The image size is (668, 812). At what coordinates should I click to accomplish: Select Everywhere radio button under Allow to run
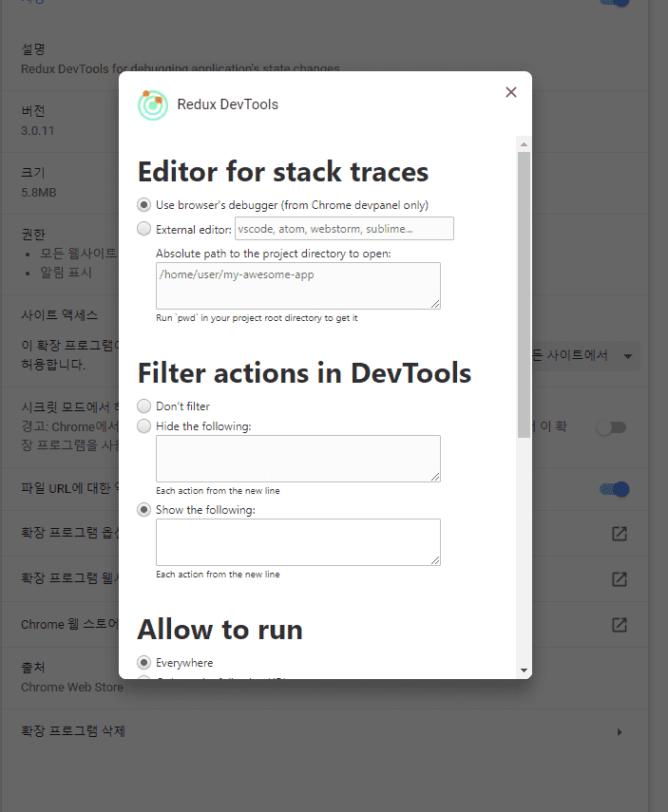(144, 662)
